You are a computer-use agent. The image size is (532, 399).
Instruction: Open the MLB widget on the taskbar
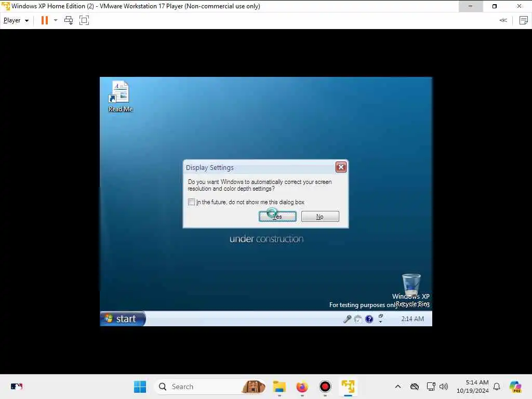coord(16,387)
